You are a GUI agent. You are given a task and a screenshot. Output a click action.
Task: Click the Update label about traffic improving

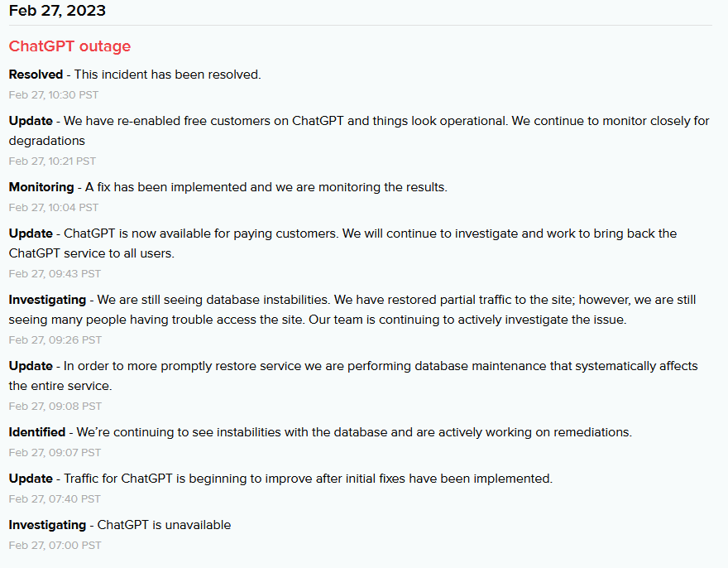tap(31, 479)
